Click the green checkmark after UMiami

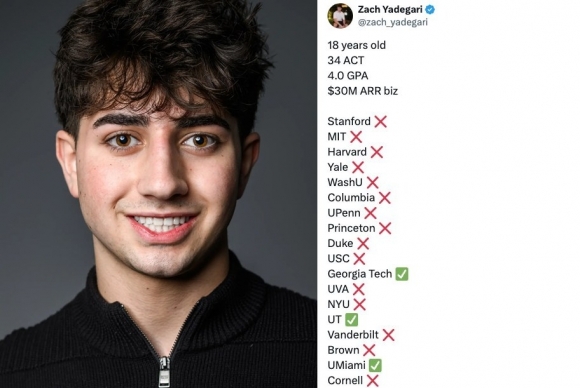pyautogui.click(x=375, y=365)
